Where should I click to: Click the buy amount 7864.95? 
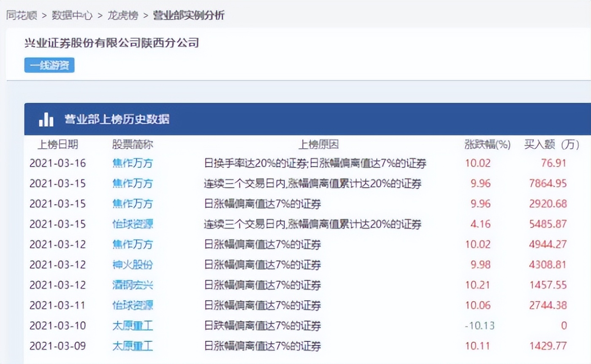548,183
